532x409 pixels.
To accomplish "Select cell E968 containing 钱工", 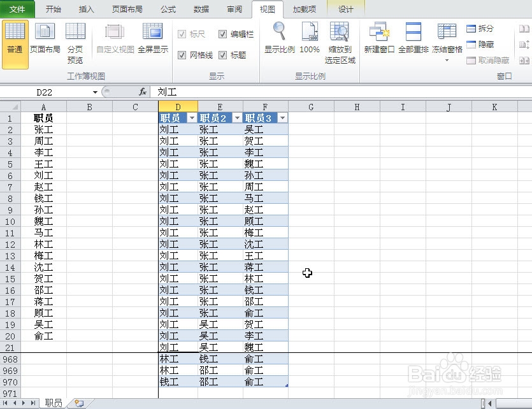I will click(220, 359).
